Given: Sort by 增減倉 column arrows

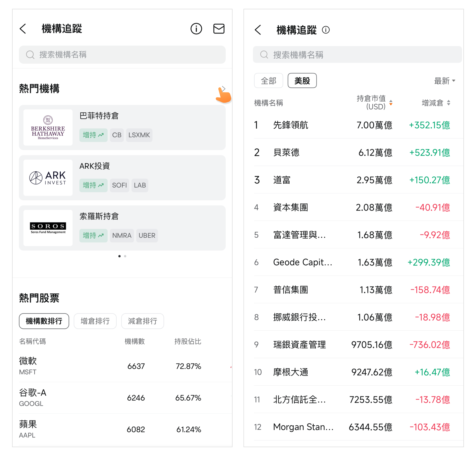Looking at the screenshot, I should (448, 103).
